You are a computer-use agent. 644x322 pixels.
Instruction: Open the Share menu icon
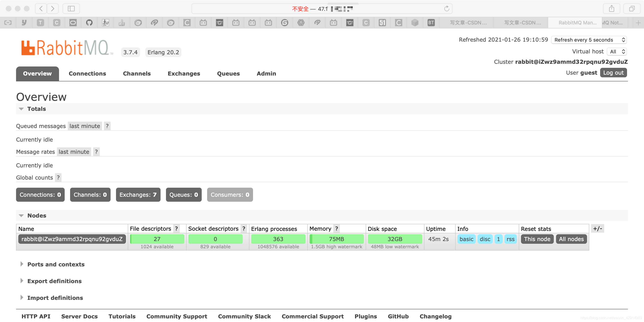611,9
